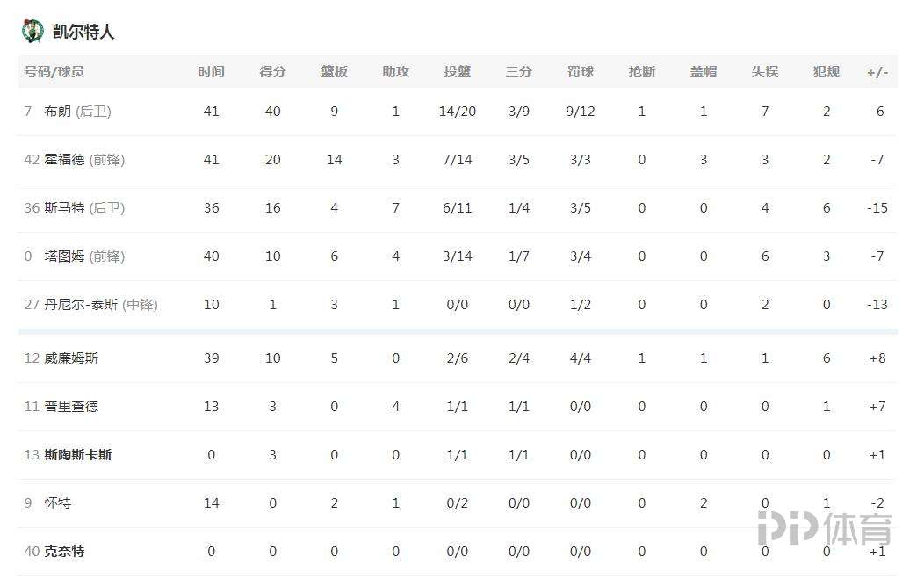
Task: Open player 布朗 profile link
Action: point(58,112)
